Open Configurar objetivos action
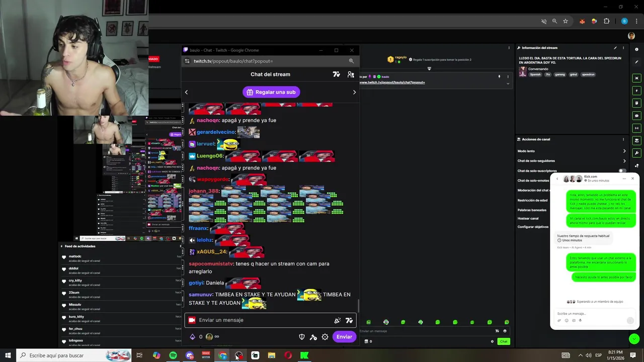The image size is (644, 362). click(x=533, y=227)
